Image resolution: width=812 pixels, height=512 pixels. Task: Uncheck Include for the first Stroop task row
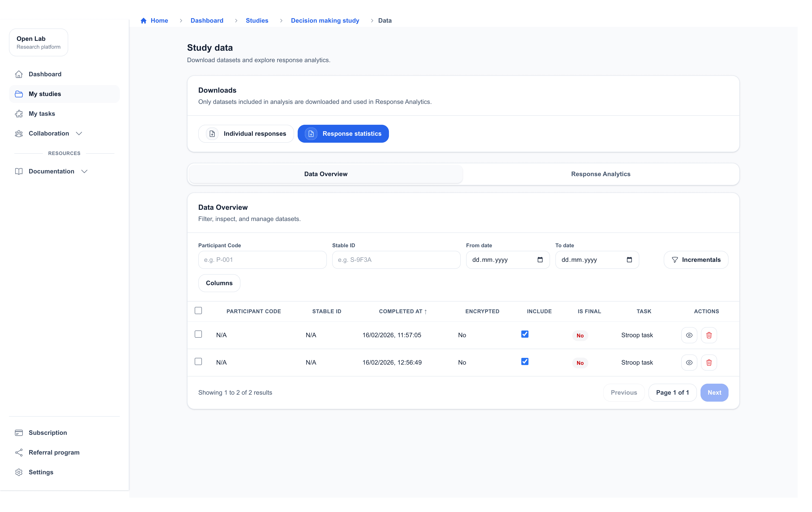[x=525, y=334]
